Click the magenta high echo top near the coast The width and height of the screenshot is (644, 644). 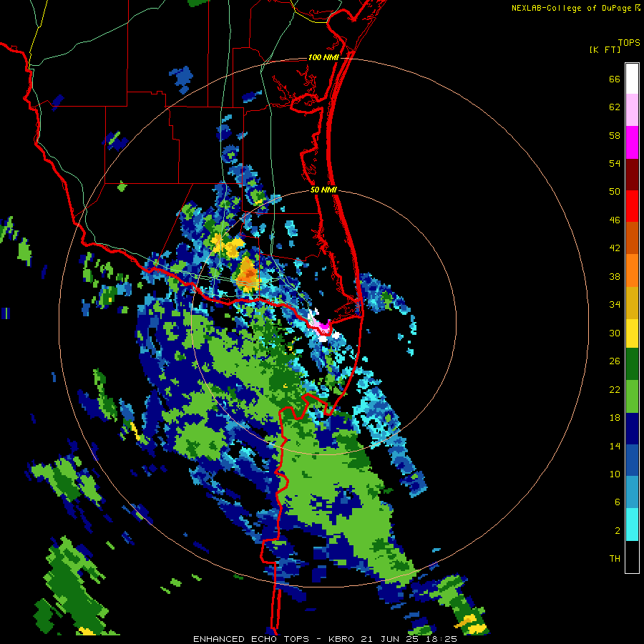point(324,326)
